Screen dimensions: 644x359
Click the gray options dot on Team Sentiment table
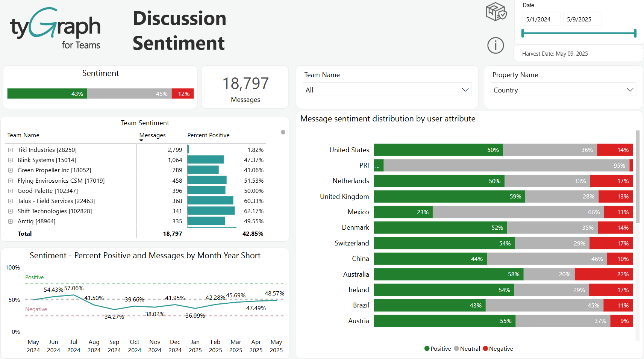click(282, 132)
